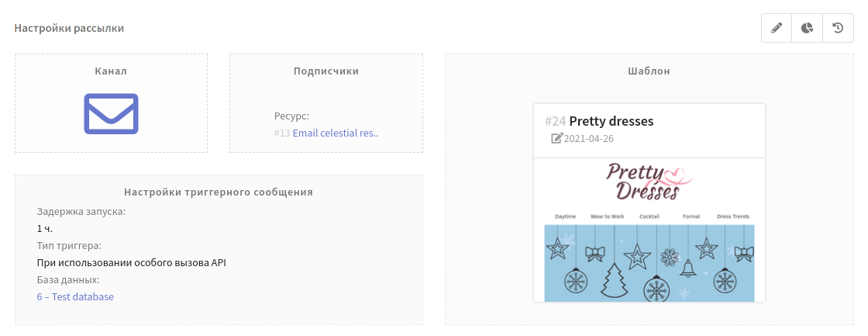Click the pencil edit icon button
868x336 pixels.
tap(777, 29)
